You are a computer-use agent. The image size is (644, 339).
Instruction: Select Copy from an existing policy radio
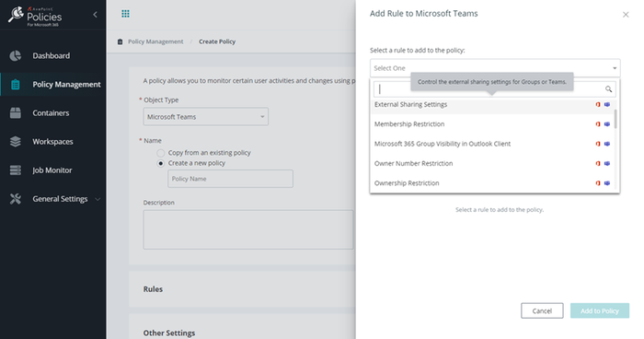point(161,153)
